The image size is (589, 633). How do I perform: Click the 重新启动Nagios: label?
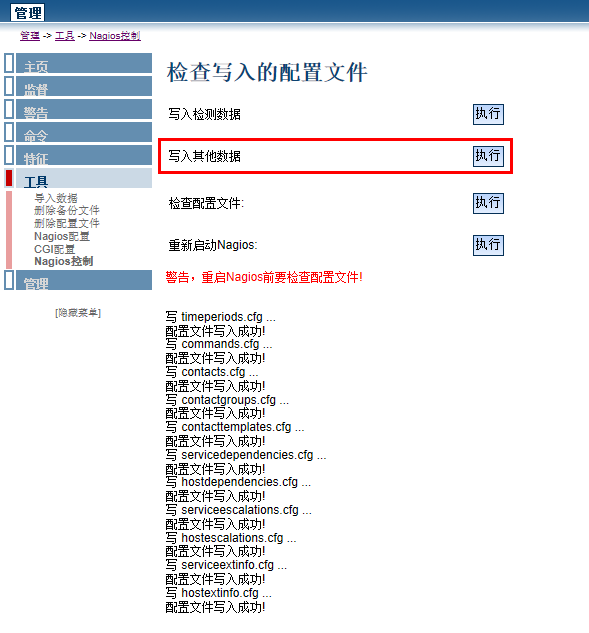tap(213, 245)
